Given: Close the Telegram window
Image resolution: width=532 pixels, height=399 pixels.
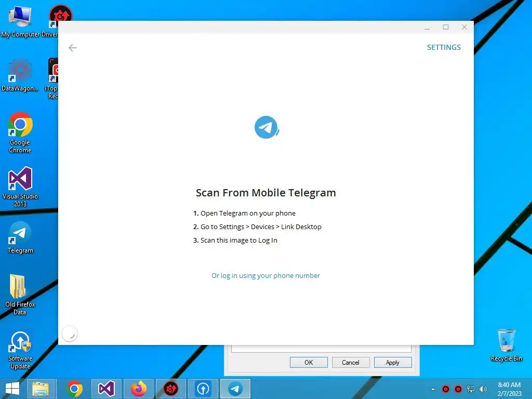Looking at the screenshot, I should point(464,27).
